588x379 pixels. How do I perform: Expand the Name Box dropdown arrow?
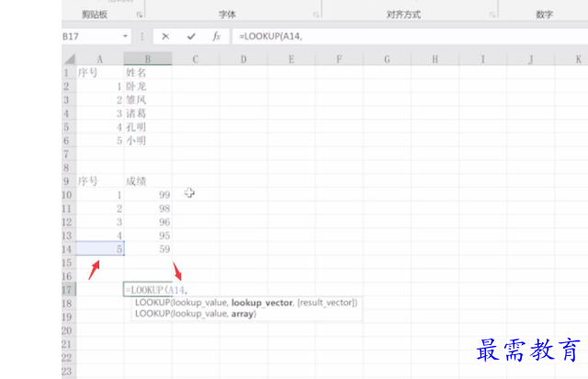point(125,37)
